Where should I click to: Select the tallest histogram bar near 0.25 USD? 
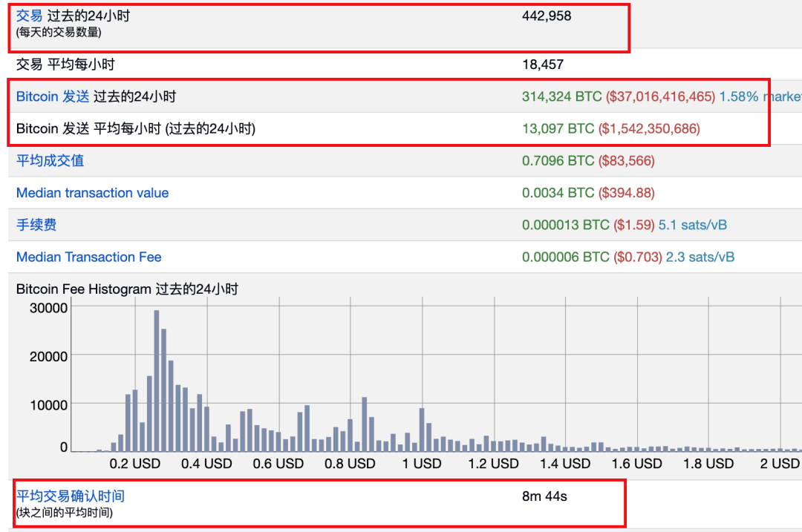[x=157, y=381]
